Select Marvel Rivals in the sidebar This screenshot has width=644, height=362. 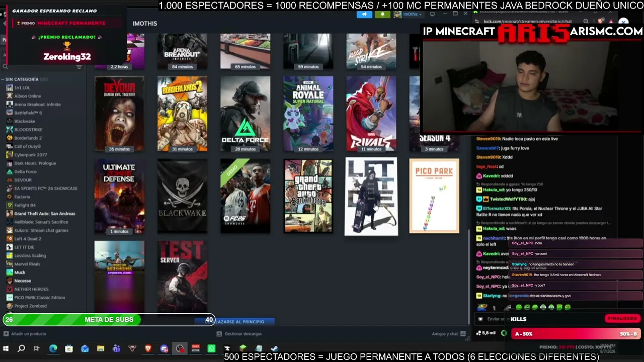pyautogui.click(x=27, y=264)
